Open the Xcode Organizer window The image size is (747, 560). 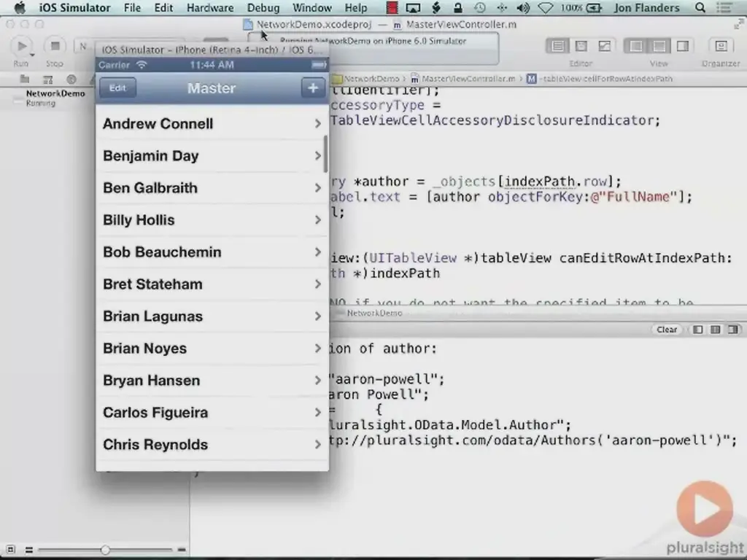[721, 46]
